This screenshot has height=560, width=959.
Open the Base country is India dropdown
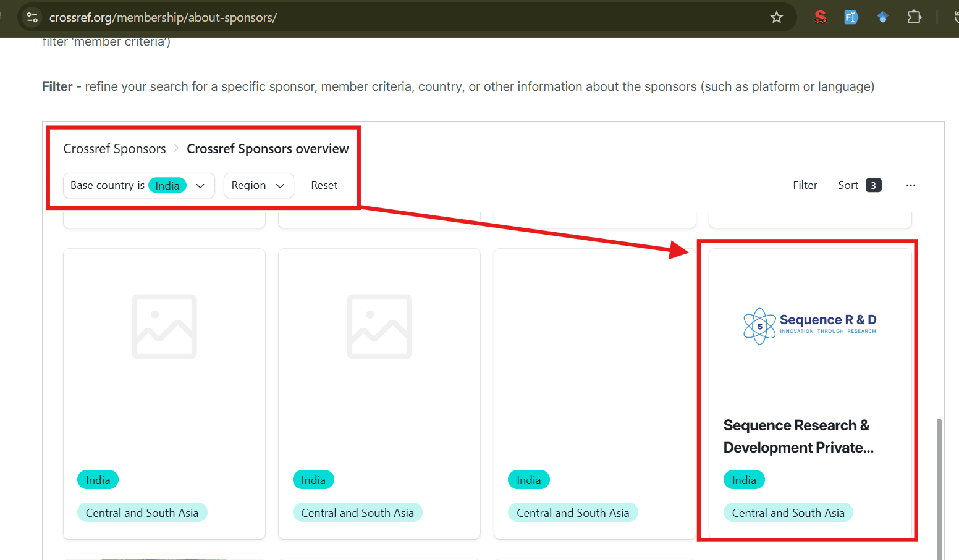coord(139,185)
